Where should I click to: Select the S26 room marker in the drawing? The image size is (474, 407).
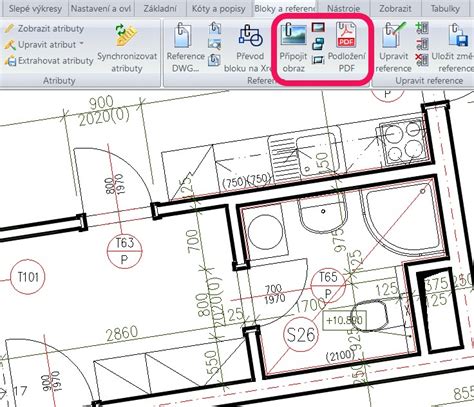click(301, 334)
